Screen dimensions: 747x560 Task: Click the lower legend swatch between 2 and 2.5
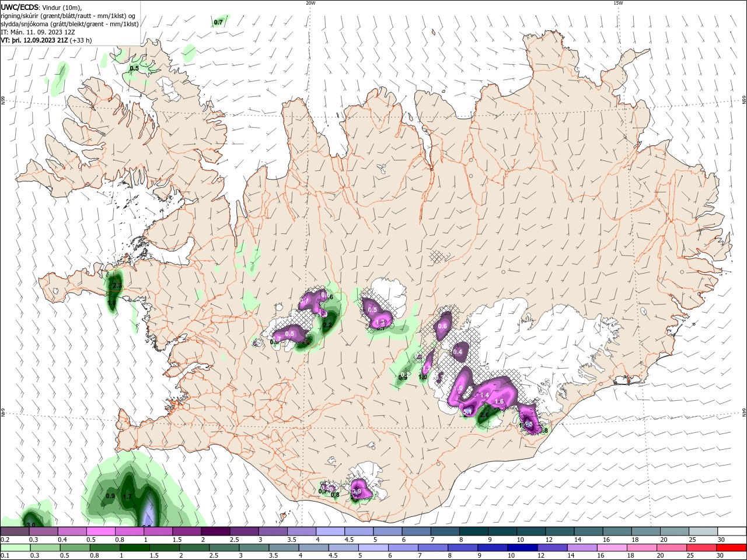click(x=194, y=548)
